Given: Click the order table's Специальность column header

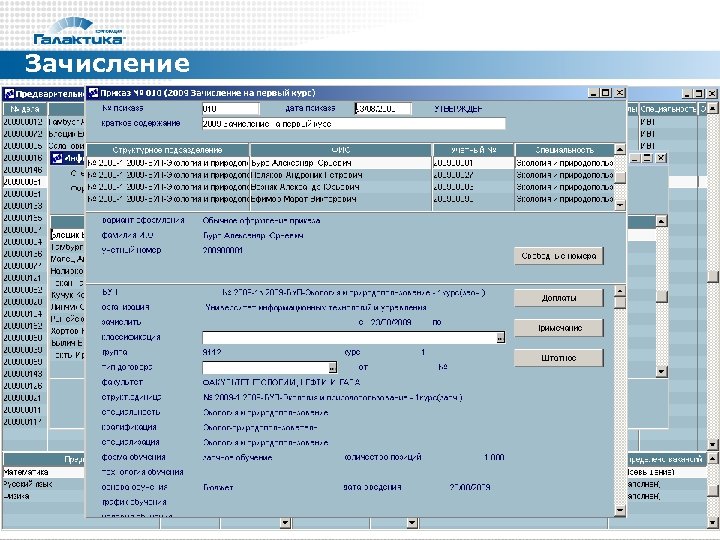Looking at the screenshot, I should [564, 150].
